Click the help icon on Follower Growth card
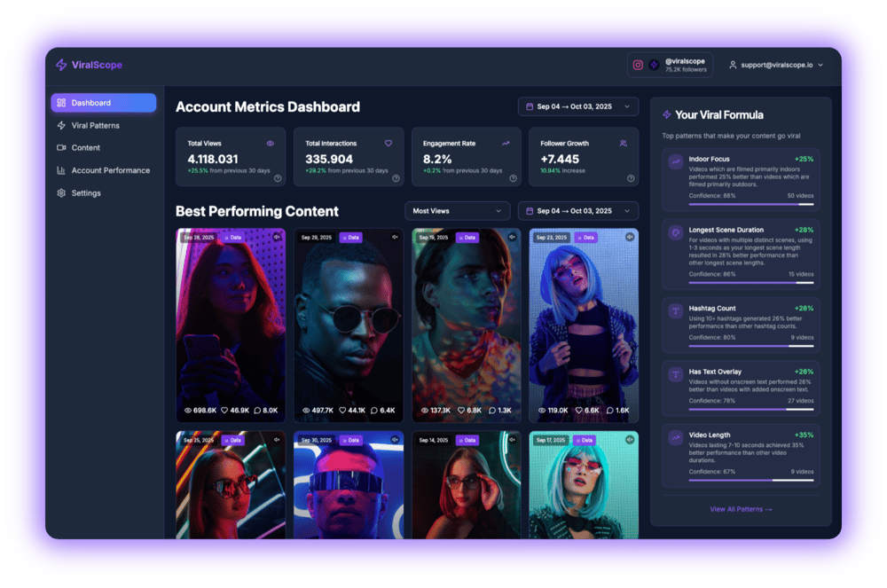 tap(631, 178)
